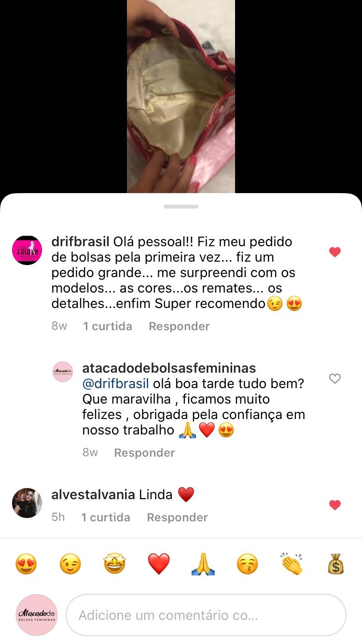This screenshot has height=644, width=362.
Task: Tap the comment sheet drag handle
Action: pos(181,207)
